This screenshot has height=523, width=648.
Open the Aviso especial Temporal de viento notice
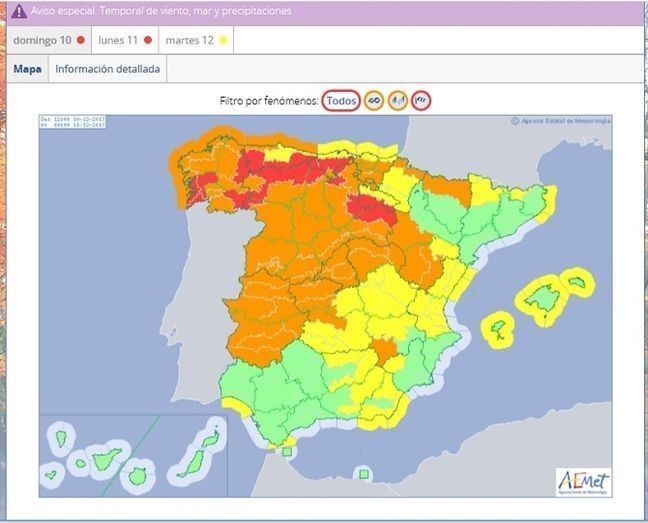(160, 12)
